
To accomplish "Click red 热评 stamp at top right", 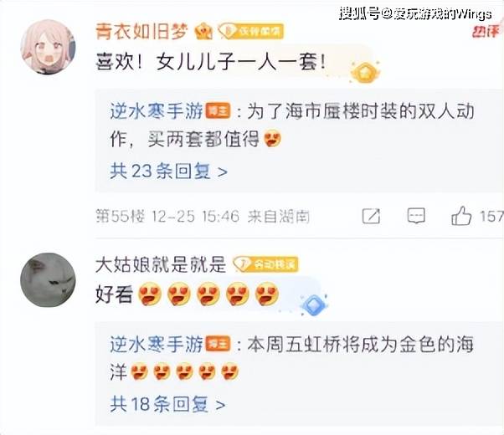I will pyautogui.click(x=486, y=31).
